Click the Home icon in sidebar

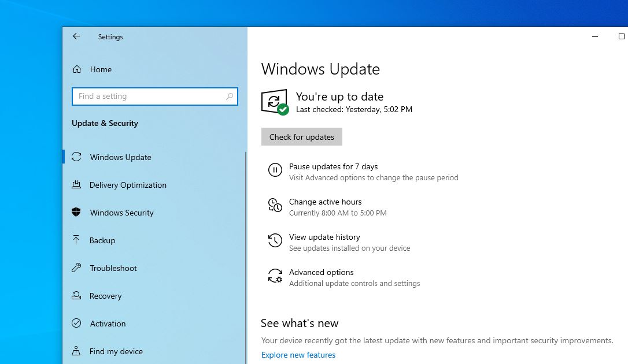(x=76, y=69)
